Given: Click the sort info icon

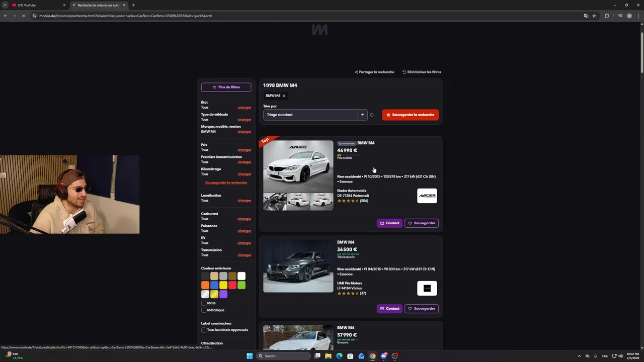Looking at the screenshot, I should point(372,115).
